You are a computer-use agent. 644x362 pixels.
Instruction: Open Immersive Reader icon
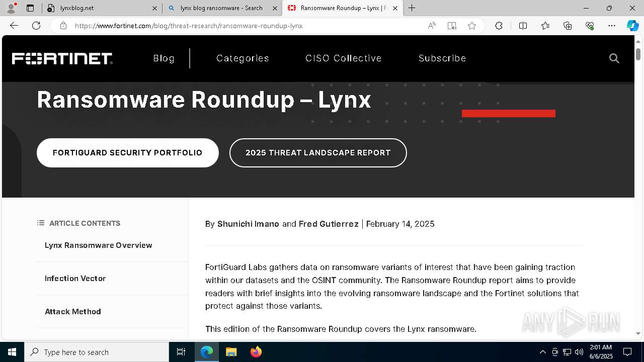(452, 26)
